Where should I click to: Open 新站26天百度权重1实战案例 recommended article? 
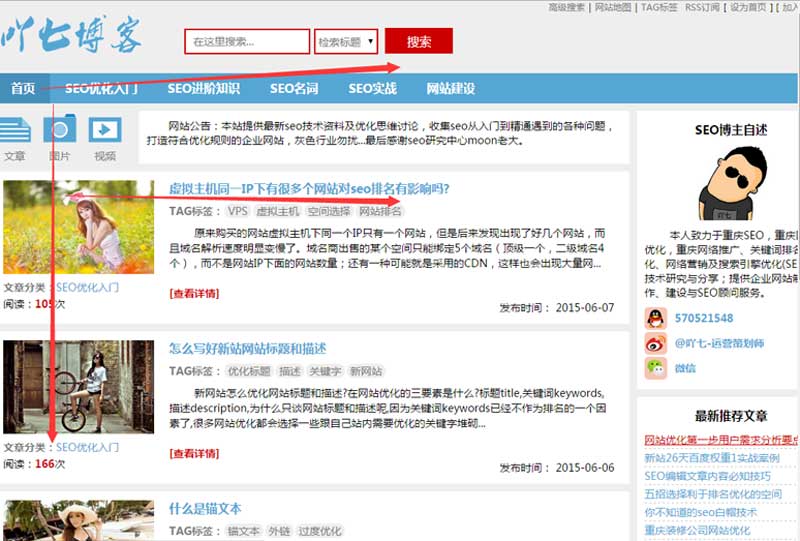pos(710,458)
